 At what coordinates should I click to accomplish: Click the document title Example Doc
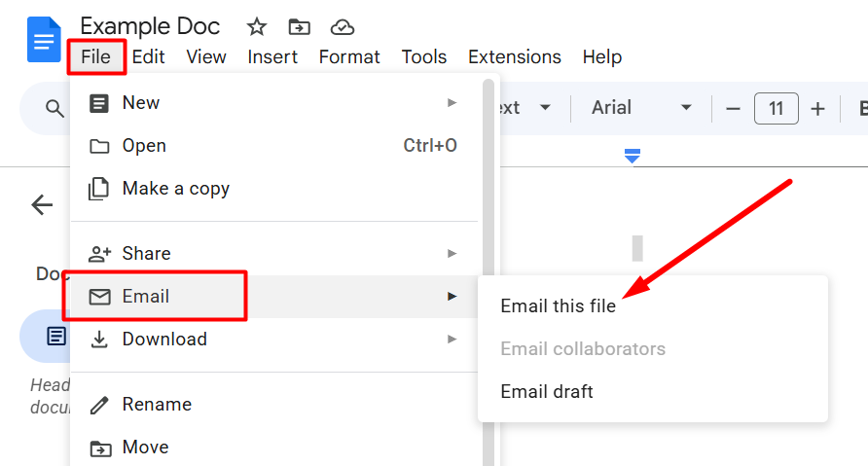click(150, 26)
